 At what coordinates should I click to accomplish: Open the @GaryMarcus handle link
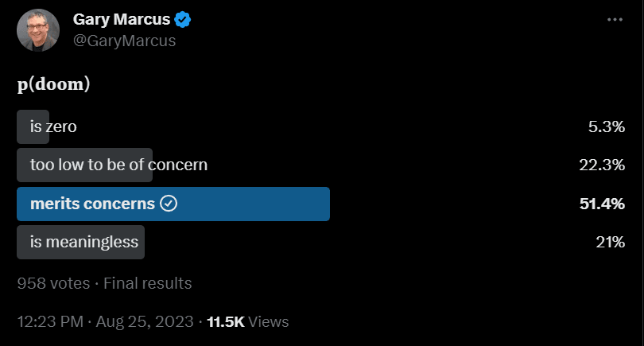125,41
